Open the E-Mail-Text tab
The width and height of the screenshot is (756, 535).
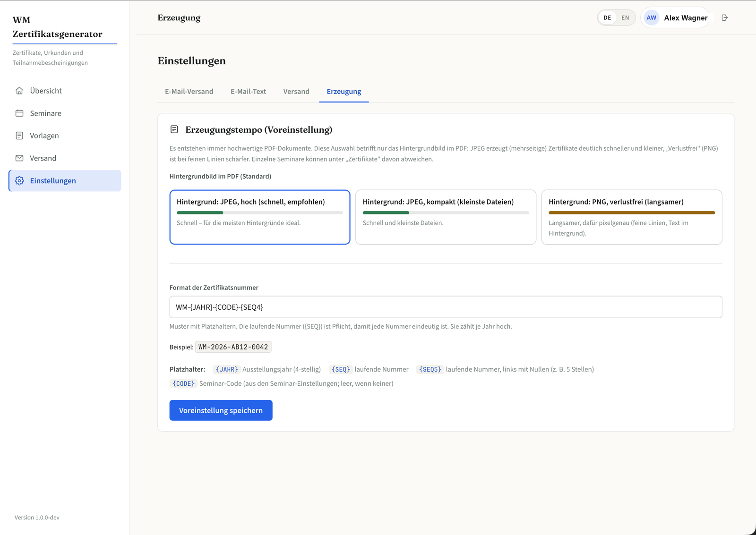tap(248, 92)
